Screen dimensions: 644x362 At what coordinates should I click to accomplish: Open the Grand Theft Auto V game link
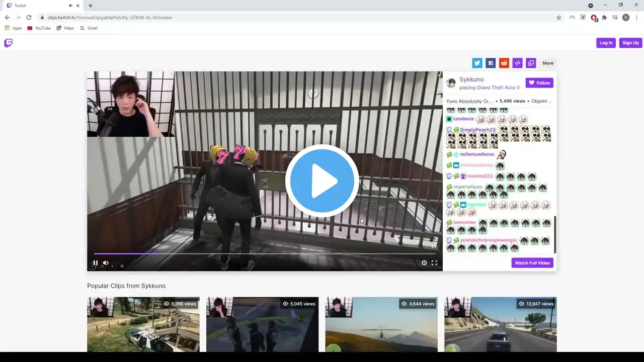(498, 87)
